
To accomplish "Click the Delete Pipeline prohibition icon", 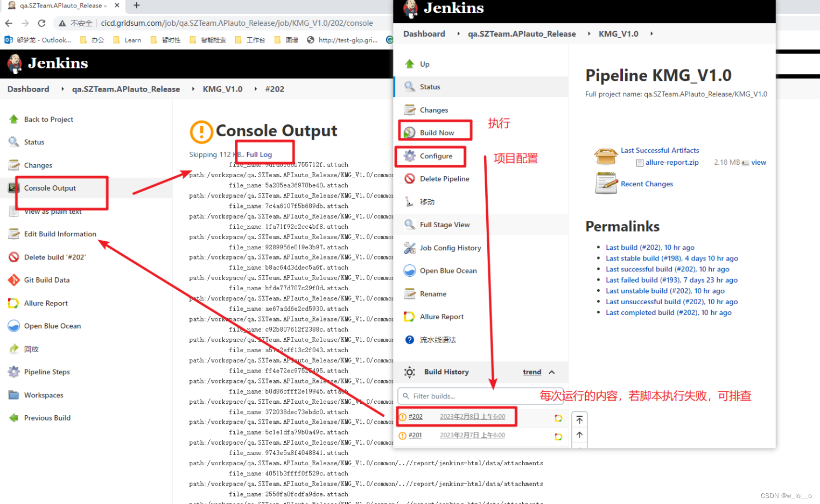I will tap(410, 179).
